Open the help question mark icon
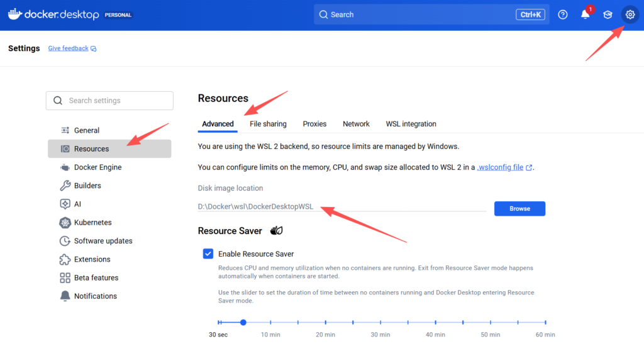Screen dimensions: 644x356 point(563,14)
